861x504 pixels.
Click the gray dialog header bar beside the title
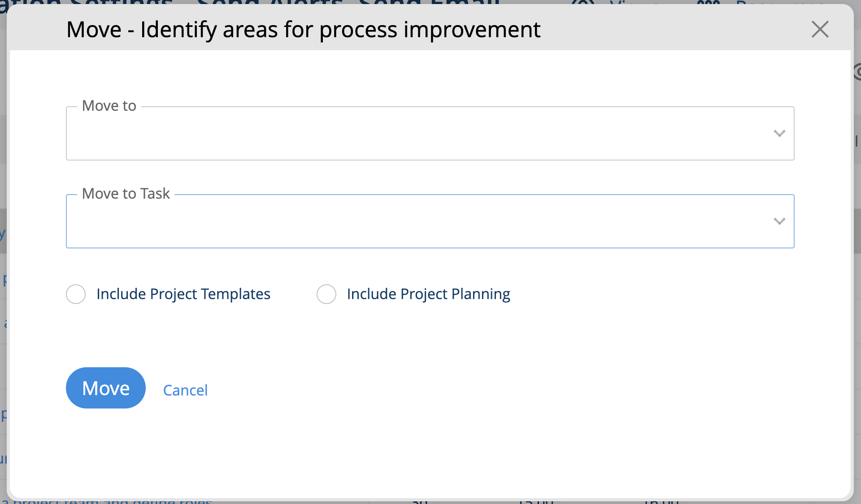point(673,30)
